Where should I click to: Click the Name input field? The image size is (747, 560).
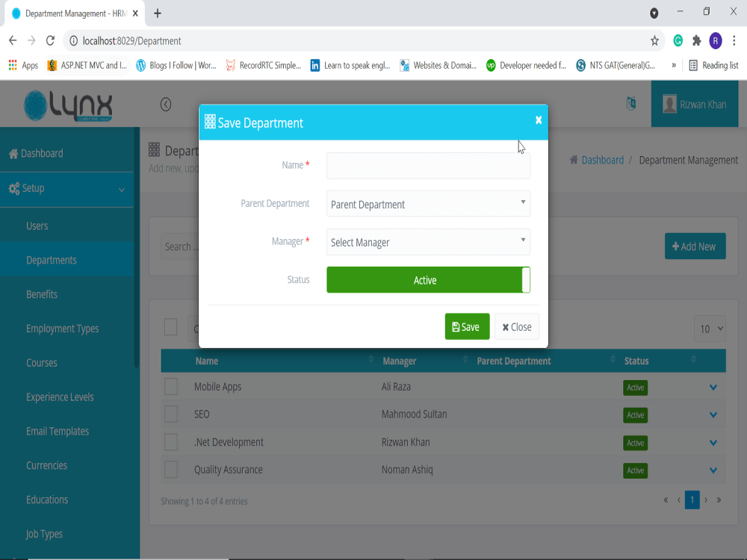pos(428,166)
